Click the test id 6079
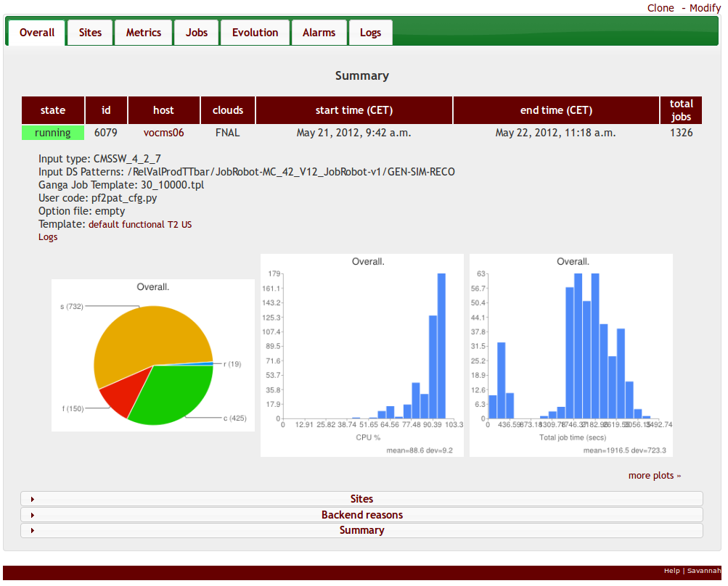 coord(106,133)
